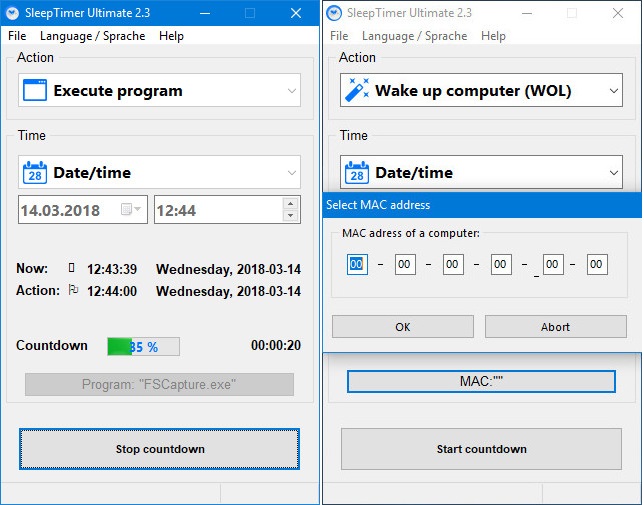
Task: Click the calendar icon in left window Date/time
Action: tap(35, 172)
